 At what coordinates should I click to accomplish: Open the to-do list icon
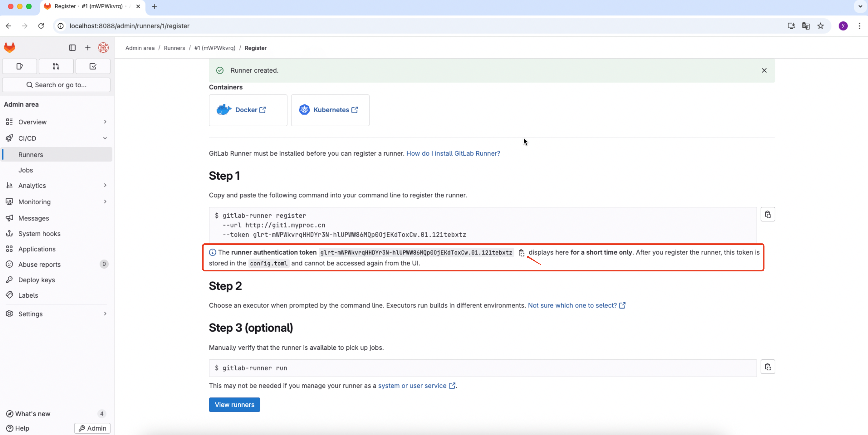[93, 66]
